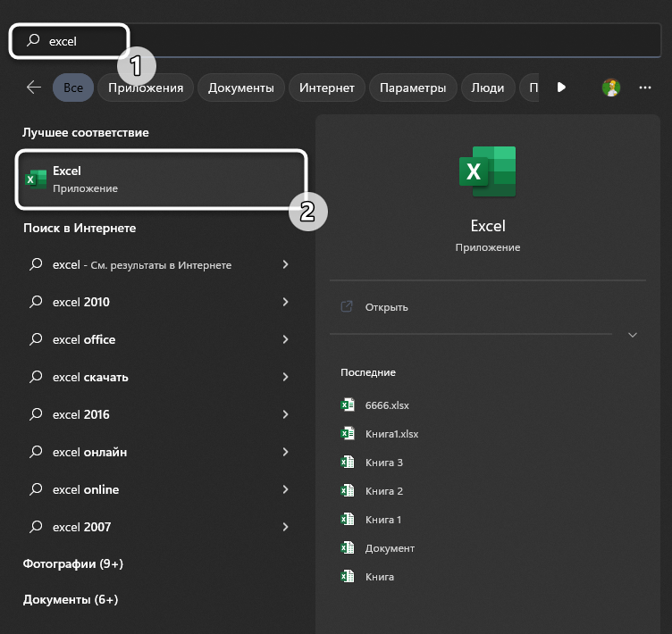Click 'Открыть' to launch Excel

coord(387,307)
